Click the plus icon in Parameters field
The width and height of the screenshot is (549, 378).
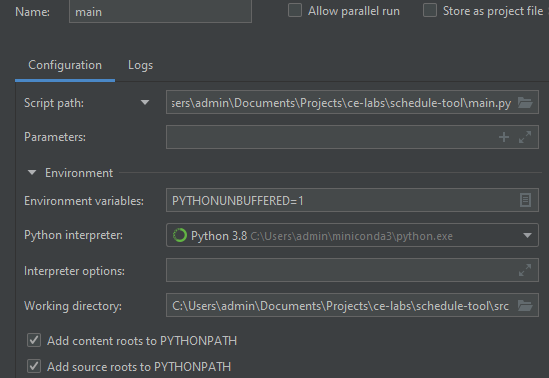click(x=504, y=137)
